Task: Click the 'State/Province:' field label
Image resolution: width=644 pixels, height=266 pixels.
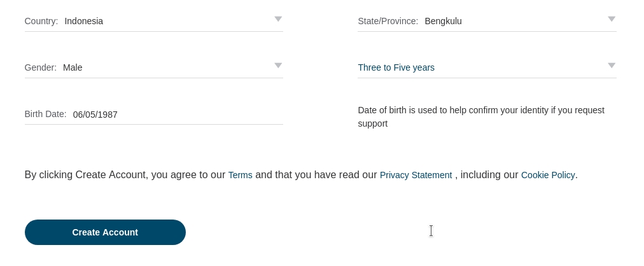Action: (x=388, y=21)
